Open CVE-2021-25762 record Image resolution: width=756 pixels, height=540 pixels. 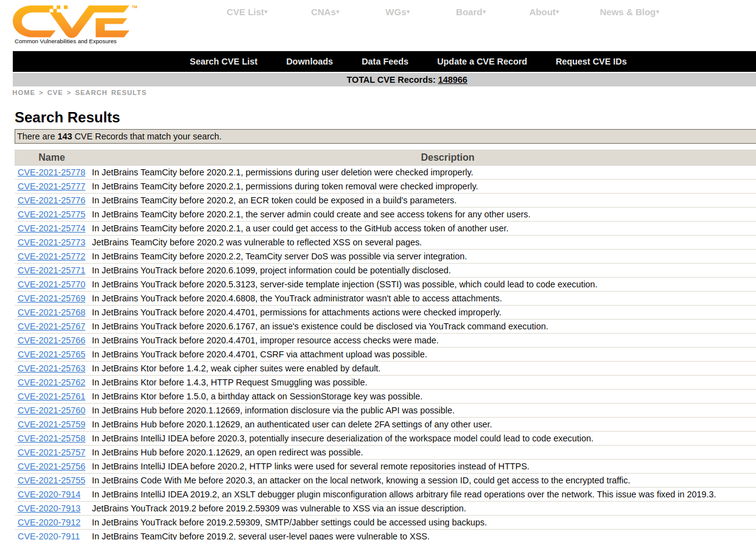52,382
